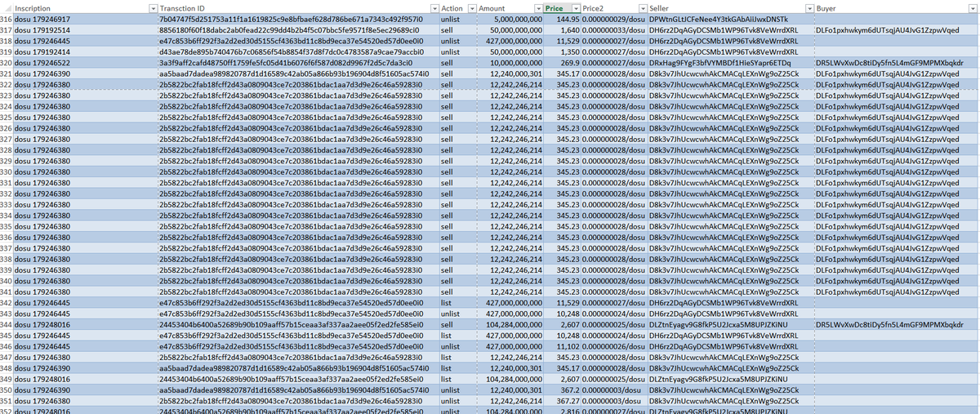Click row header number 336
The height and width of the screenshot is (414, 980).
tap(6, 237)
